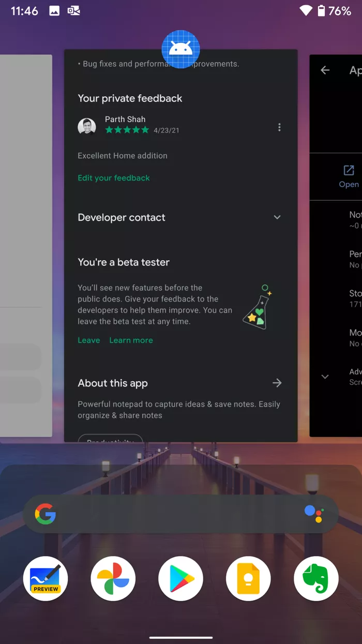Expand the Developer contact section

click(x=277, y=217)
